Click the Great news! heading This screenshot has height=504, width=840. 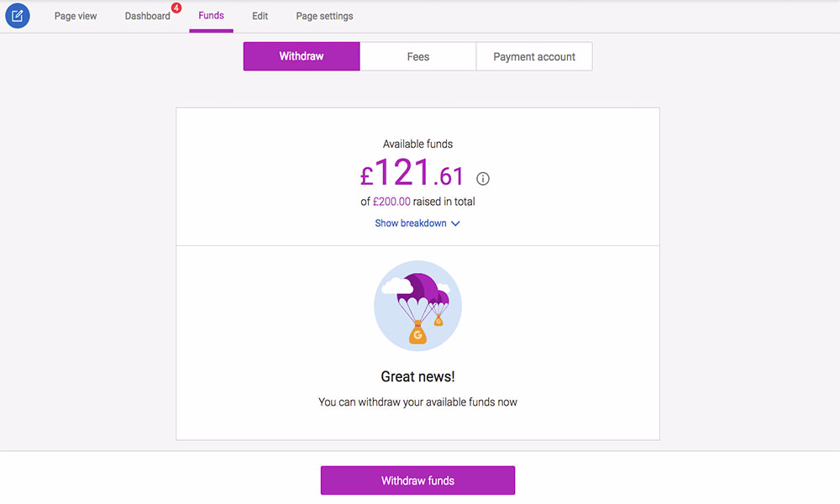[417, 376]
